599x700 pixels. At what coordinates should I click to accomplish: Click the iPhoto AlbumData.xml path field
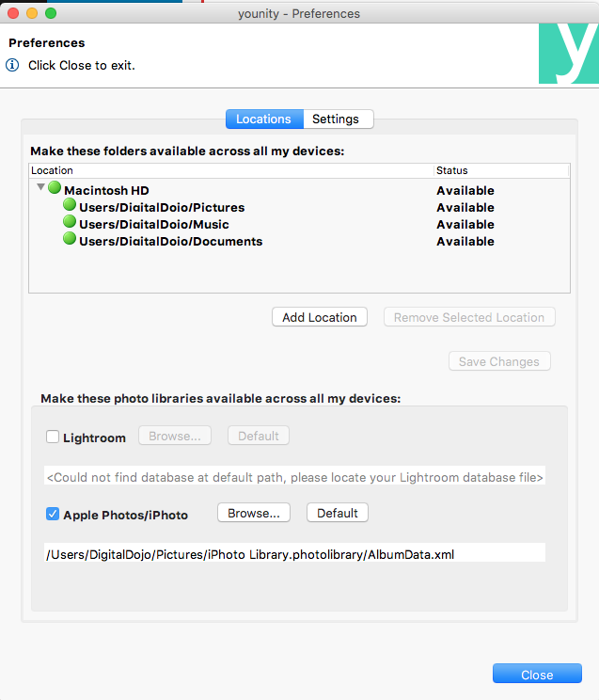click(294, 553)
